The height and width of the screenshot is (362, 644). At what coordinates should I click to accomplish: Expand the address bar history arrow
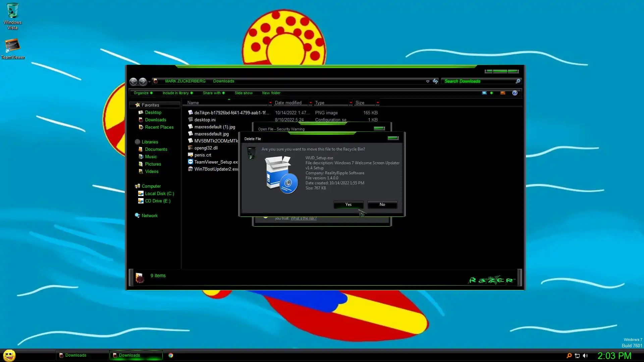(x=428, y=81)
